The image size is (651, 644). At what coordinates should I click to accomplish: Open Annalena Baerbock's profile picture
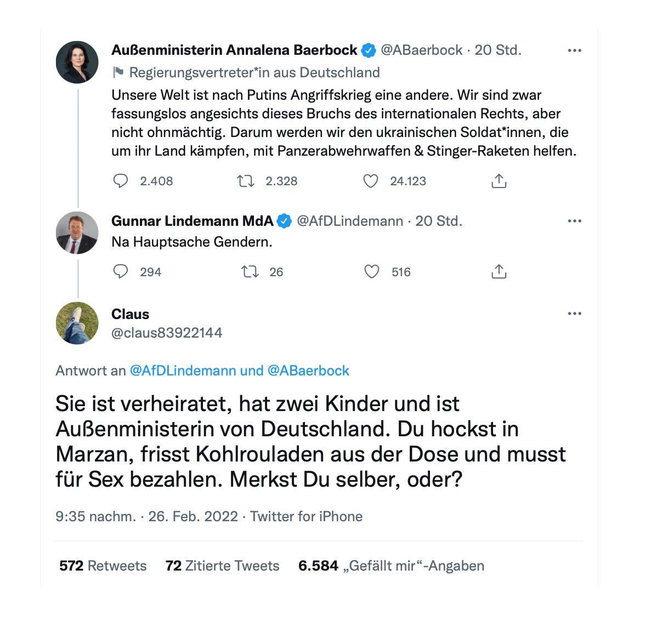pos(77,62)
